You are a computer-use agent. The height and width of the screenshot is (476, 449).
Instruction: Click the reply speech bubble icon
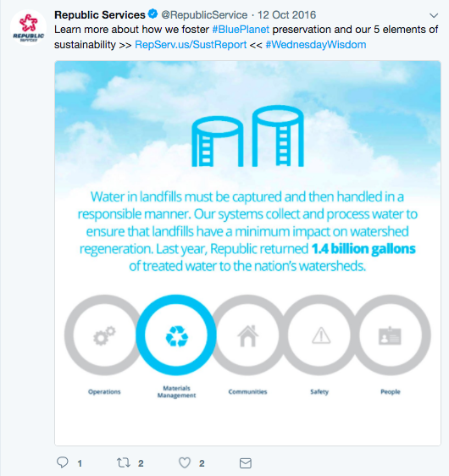[x=63, y=462]
